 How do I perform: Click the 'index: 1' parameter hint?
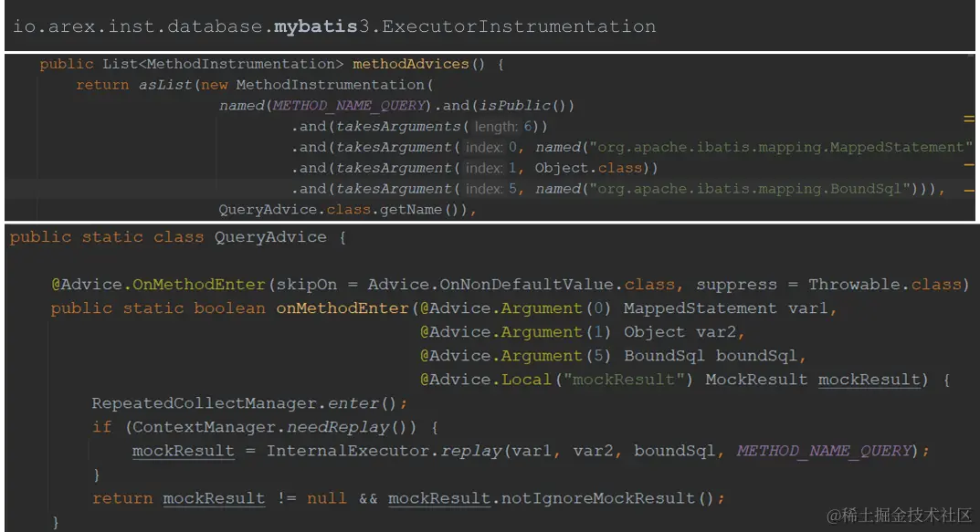[x=490, y=168]
